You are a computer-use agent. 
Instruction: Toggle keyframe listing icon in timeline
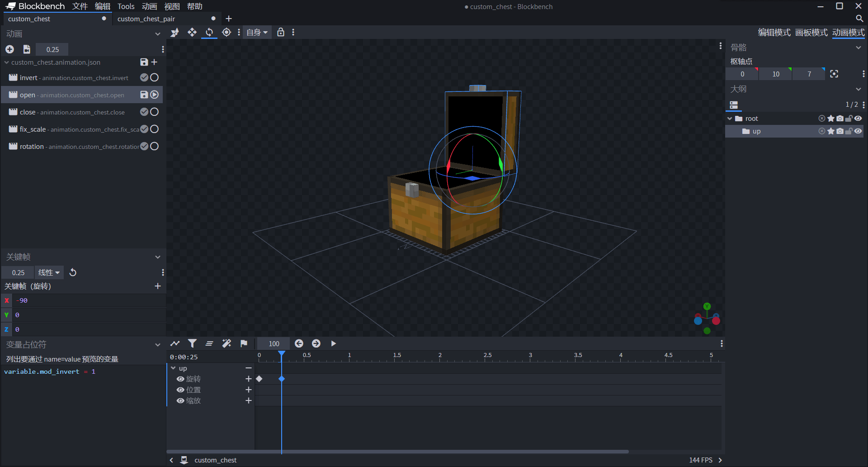click(x=209, y=343)
